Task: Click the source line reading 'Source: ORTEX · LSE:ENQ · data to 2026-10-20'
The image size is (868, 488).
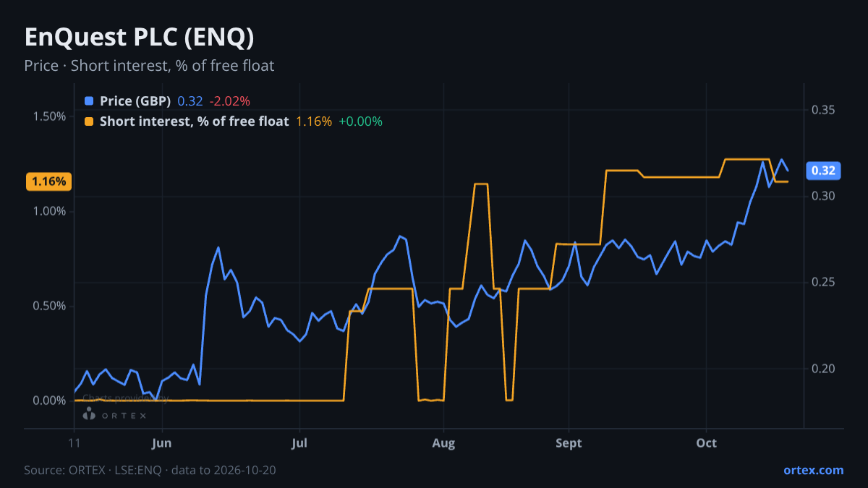Action: (150, 470)
